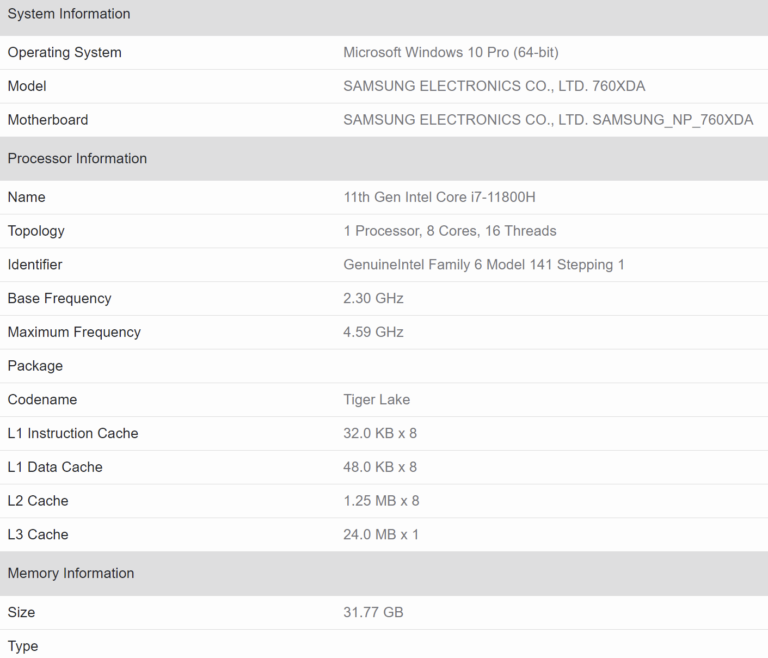Click the 48.0 KB x 8 value
Screen dimensions: 768x658
[x=380, y=467]
